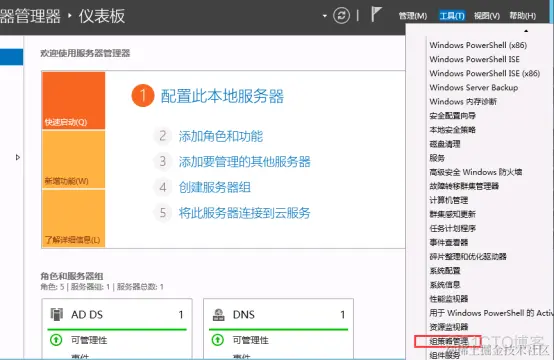Open 计算机管理

click(449, 200)
